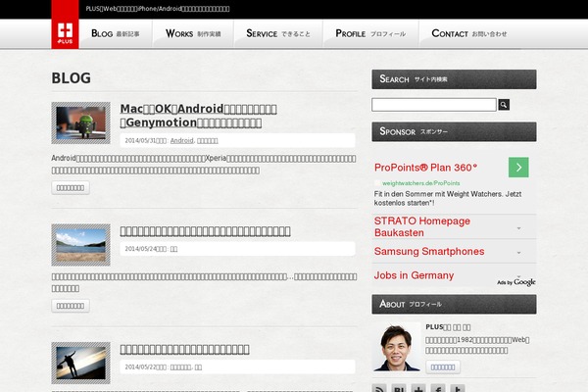Click the Sponsor sidebar heading

tap(454, 131)
